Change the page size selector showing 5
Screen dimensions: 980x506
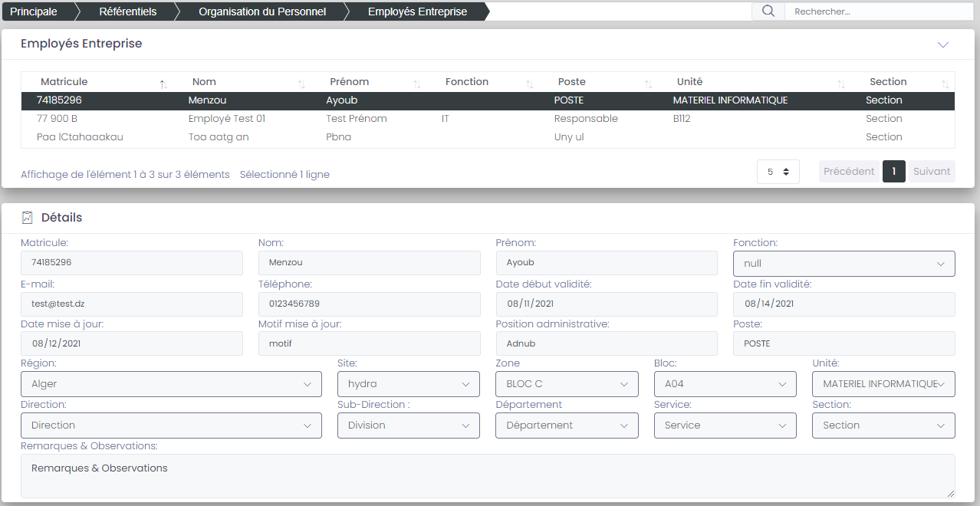778,172
